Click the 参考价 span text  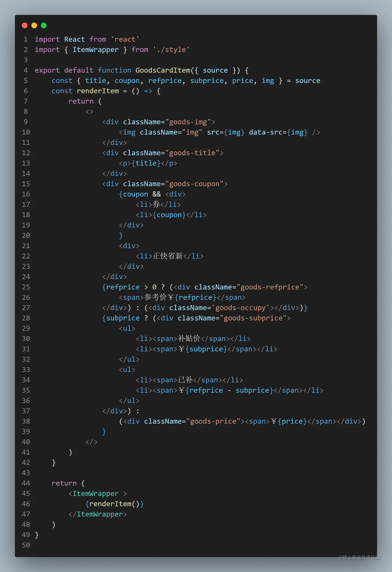click(x=155, y=297)
